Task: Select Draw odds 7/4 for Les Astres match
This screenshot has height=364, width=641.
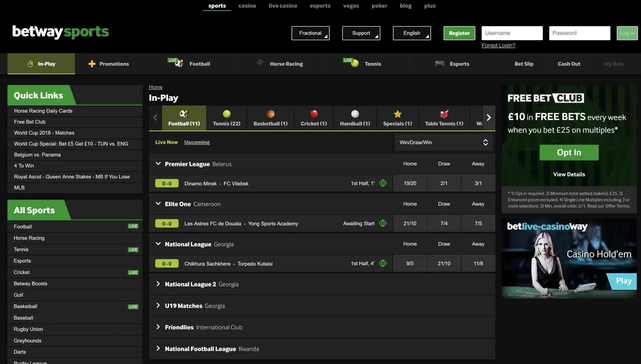Action: pyautogui.click(x=444, y=223)
